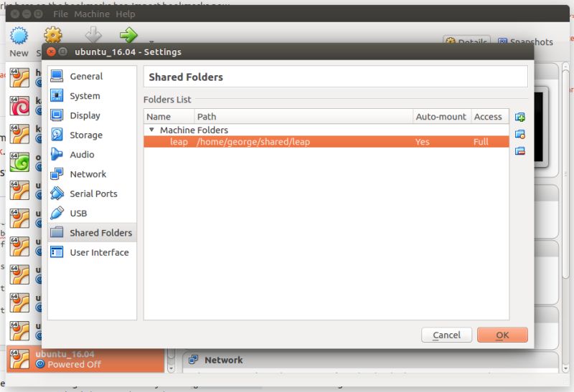This screenshot has height=392, width=574.
Task: Open the File menu in VirtualBox Manager
Action: pyautogui.click(x=60, y=14)
